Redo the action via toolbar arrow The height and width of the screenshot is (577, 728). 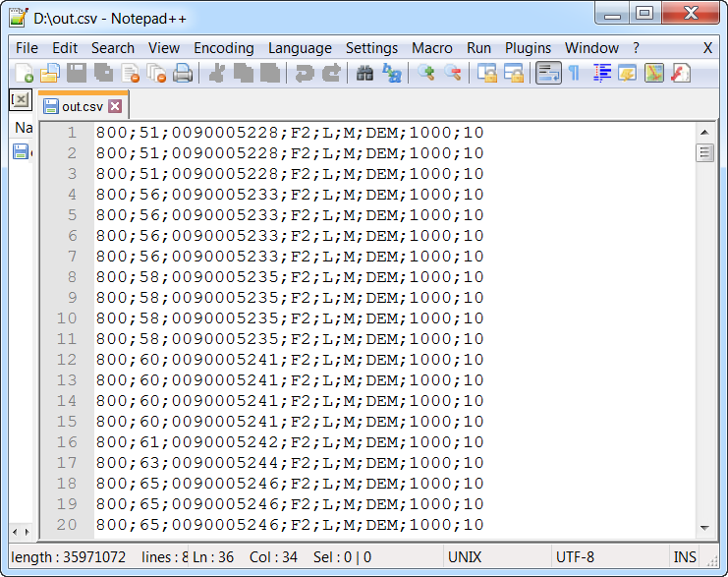pos(331,74)
